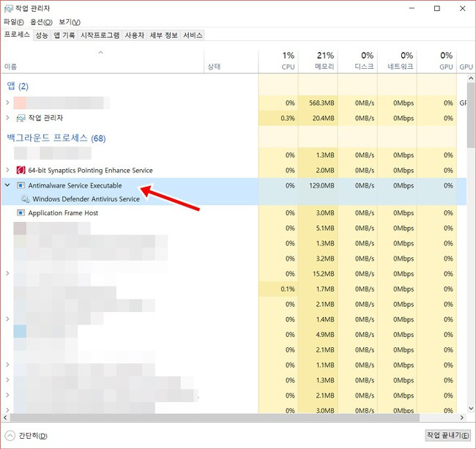Expand the 64-bit Synaptics Pointing Enhance Service

coord(7,170)
